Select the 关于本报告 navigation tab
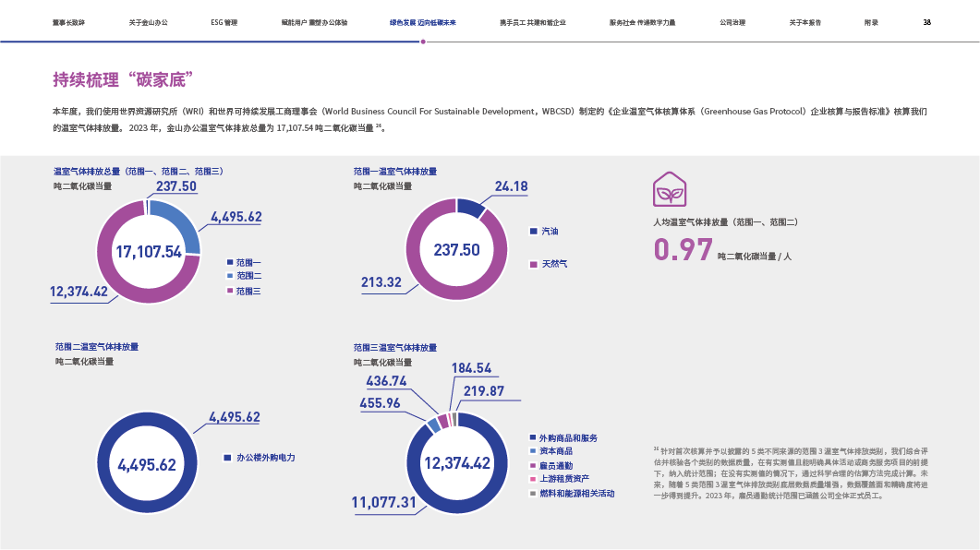Image resolution: width=980 pixels, height=550 pixels. point(805,22)
